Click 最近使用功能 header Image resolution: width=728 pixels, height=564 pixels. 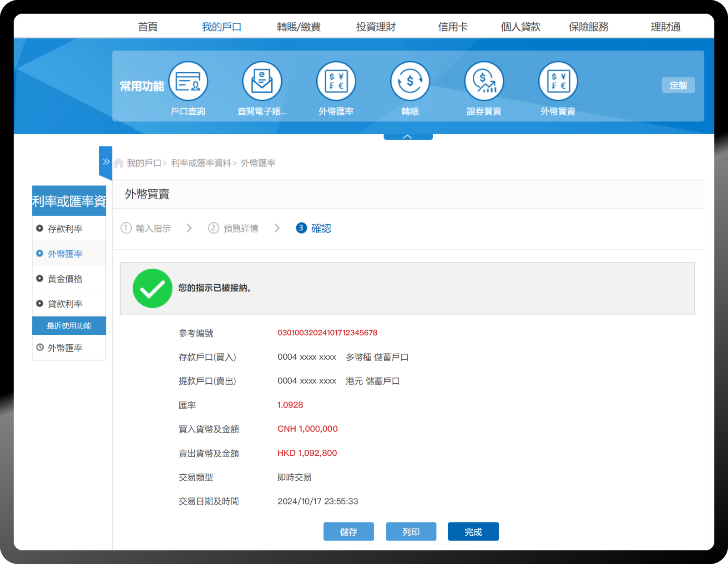(x=69, y=326)
